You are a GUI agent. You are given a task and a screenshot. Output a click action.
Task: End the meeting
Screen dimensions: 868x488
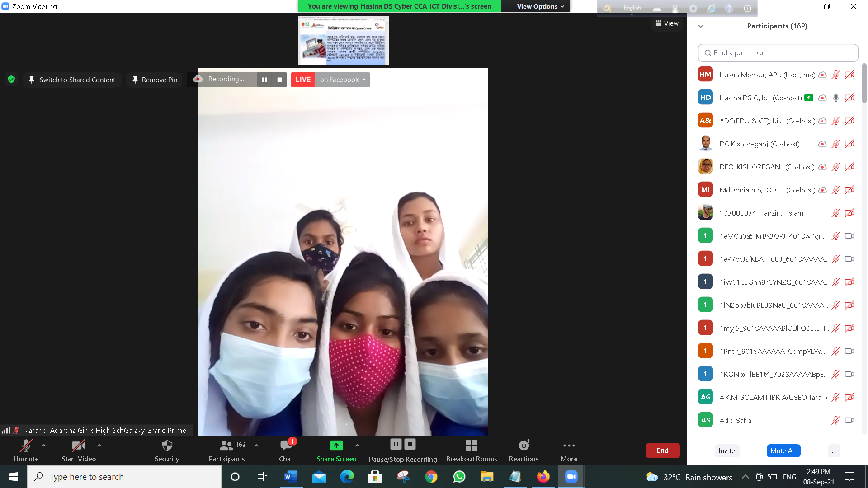click(662, 450)
